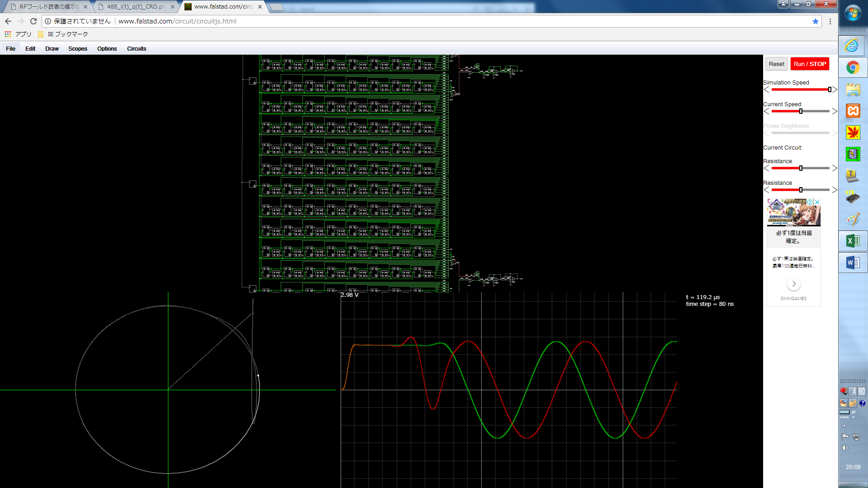868x488 pixels.
Task: Toggle the topmost logic input square beside circuit
Action: [x=253, y=81]
